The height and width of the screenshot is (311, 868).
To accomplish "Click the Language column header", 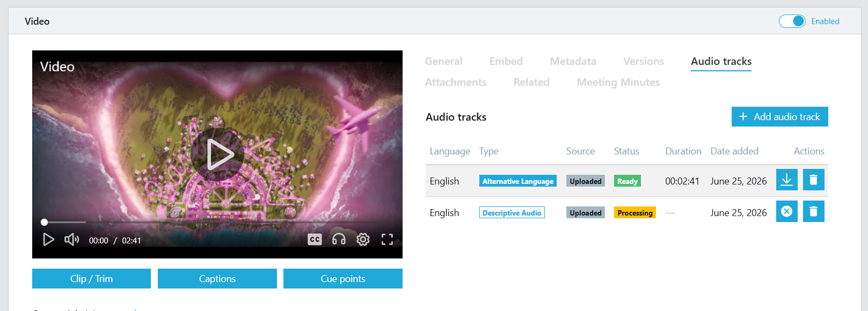I will tap(450, 151).
